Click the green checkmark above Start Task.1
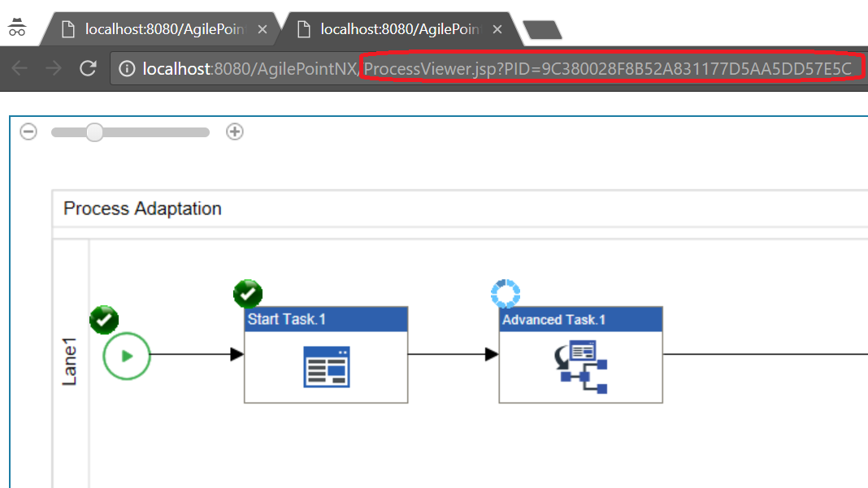Screen dimensions: 868x488 (248, 294)
